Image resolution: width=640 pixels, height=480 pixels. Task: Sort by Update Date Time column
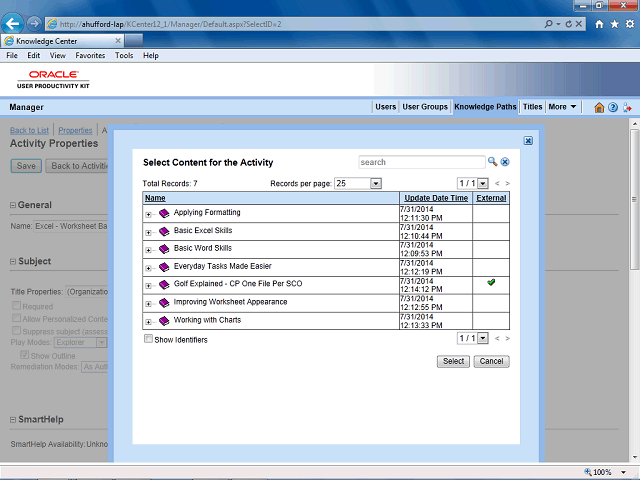[x=436, y=198]
